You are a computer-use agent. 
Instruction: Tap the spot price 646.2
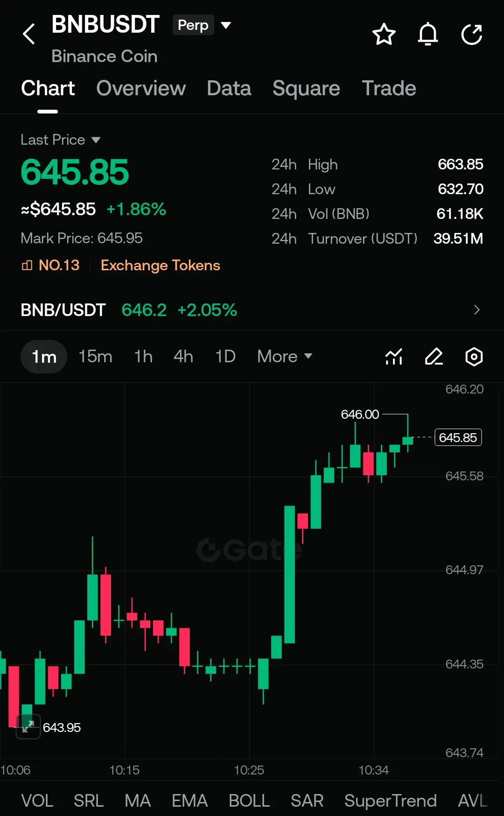[144, 310]
